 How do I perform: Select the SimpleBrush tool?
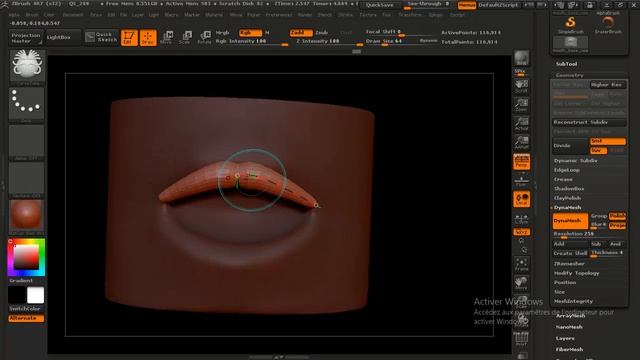tap(571, 24)
